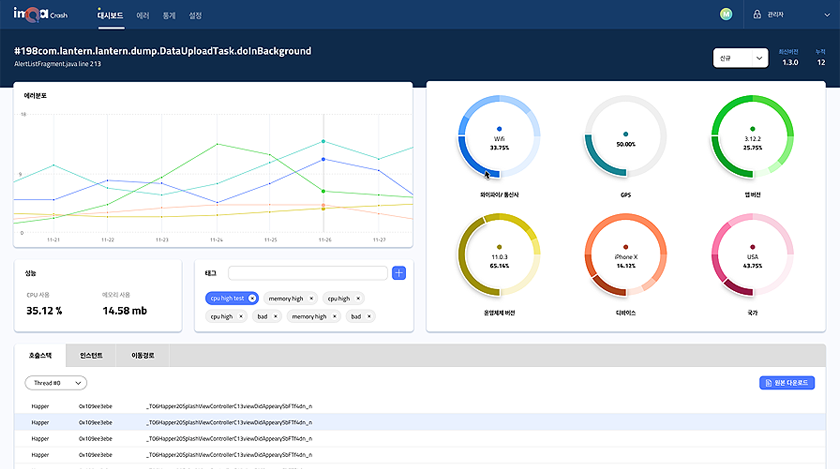Open the 설정 menu
Image resolution: width=840 pixels, height=469 pixels.
[195, 15]
